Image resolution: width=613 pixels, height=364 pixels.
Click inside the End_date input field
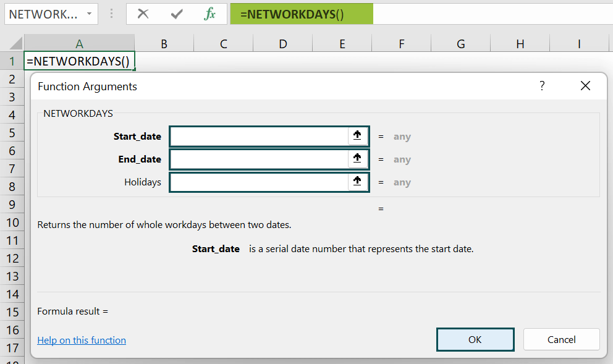(260, 158)
